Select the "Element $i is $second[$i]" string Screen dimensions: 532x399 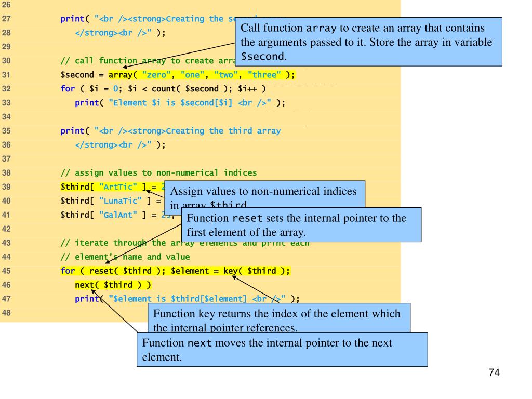(x=190, y=103)
